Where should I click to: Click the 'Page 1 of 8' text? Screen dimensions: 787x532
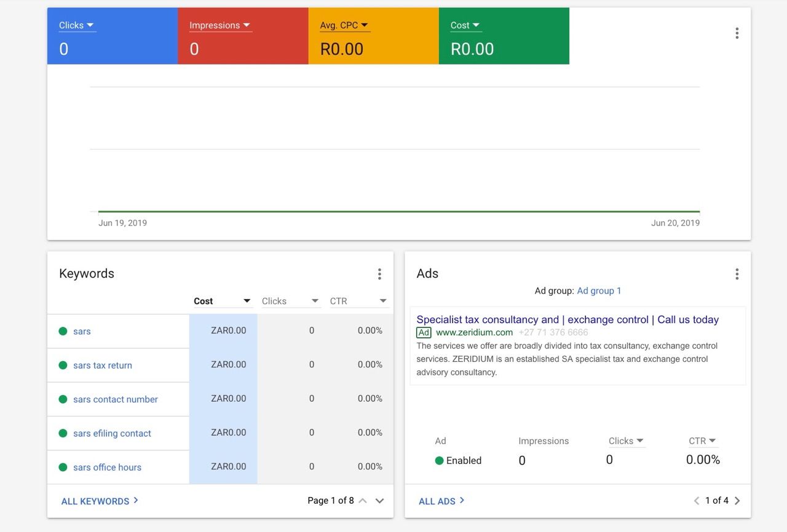pos(331,501)
